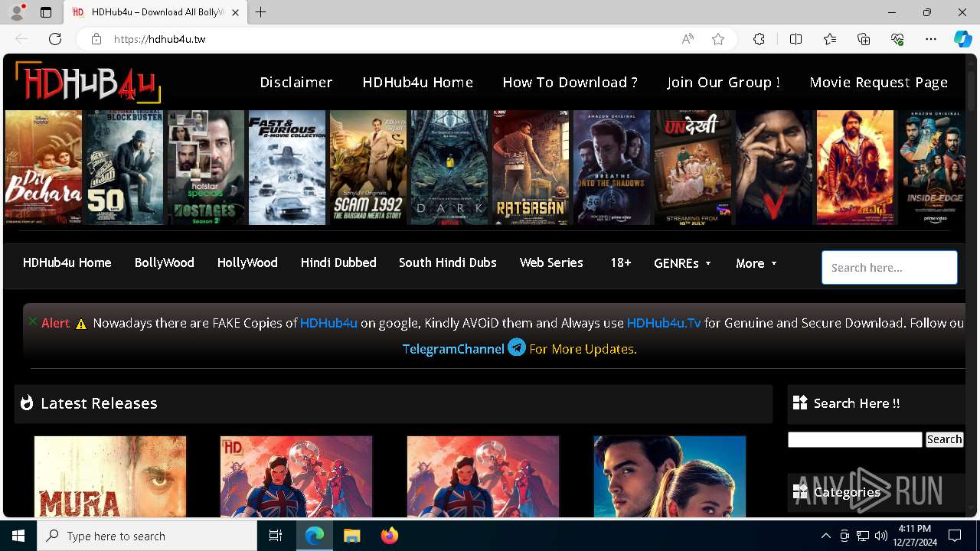Add this page to favorites star

click(x=718, y=39)
